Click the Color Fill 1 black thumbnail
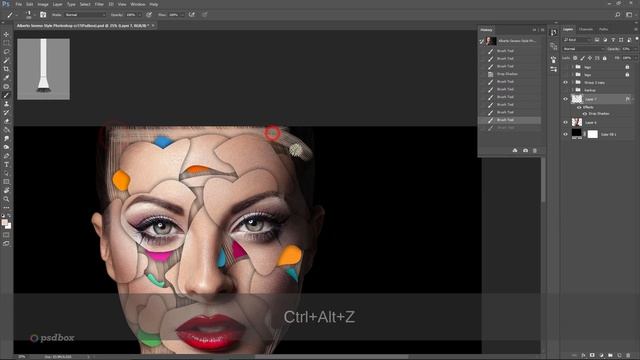This screenshot has height=360, width=640. (576, 133)
